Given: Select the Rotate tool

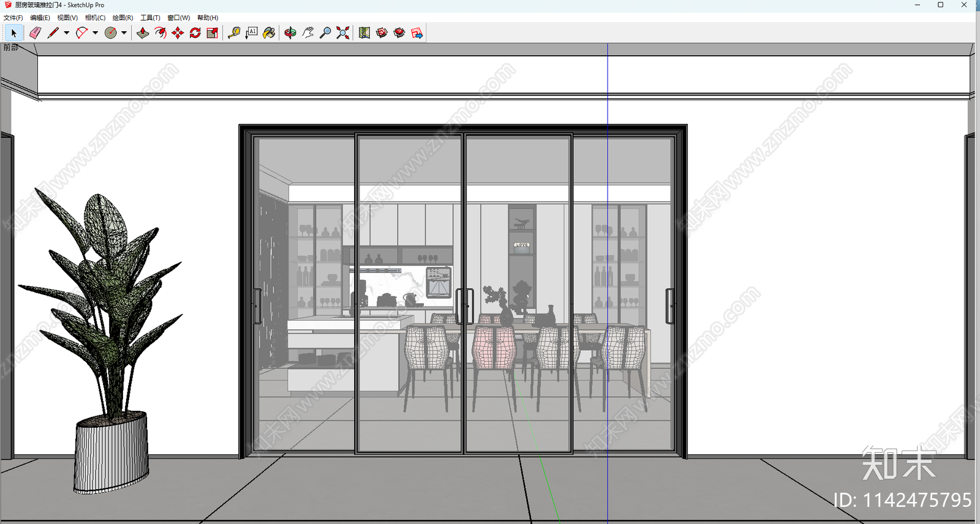Looking at the screenshot, I should [195, 33].
